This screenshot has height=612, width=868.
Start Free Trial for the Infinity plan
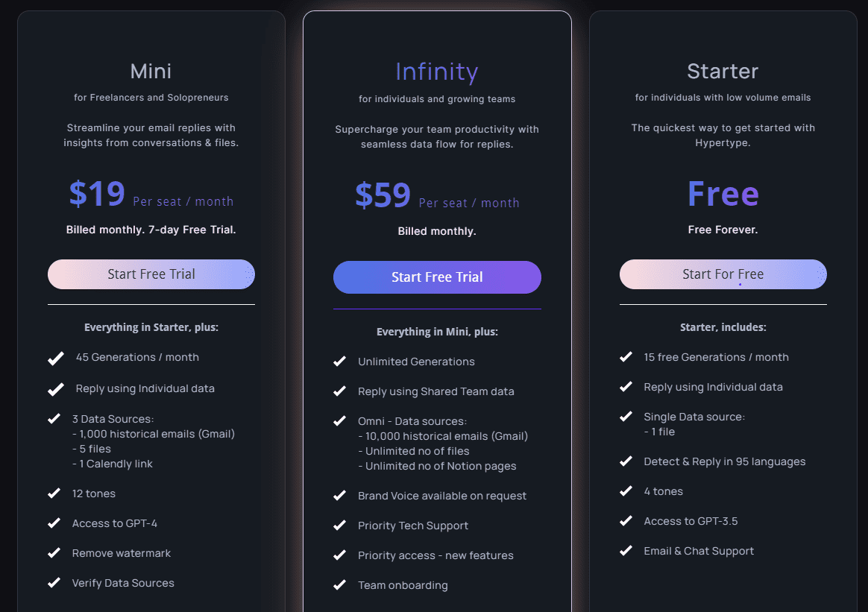(437, 277)
